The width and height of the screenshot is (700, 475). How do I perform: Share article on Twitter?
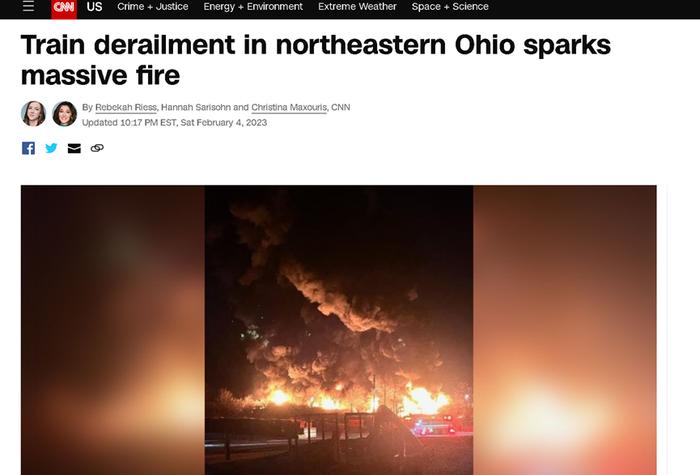tap(51, 148)
